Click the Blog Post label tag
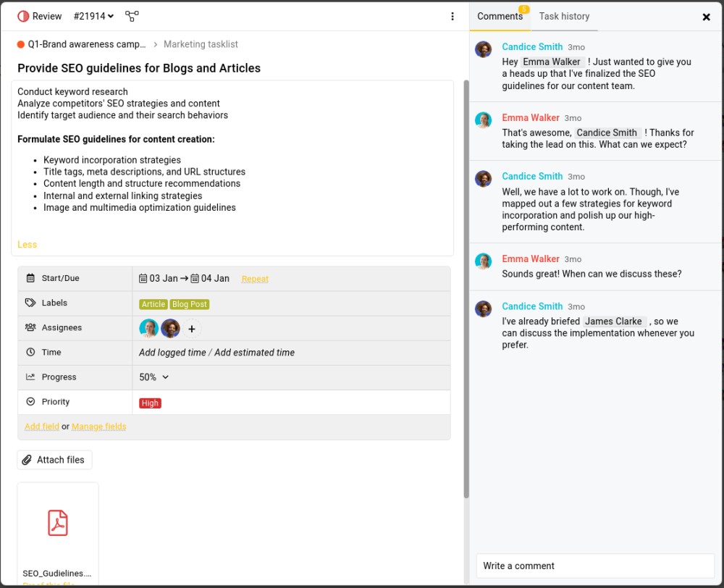724x588 pixels. point(189,304)
